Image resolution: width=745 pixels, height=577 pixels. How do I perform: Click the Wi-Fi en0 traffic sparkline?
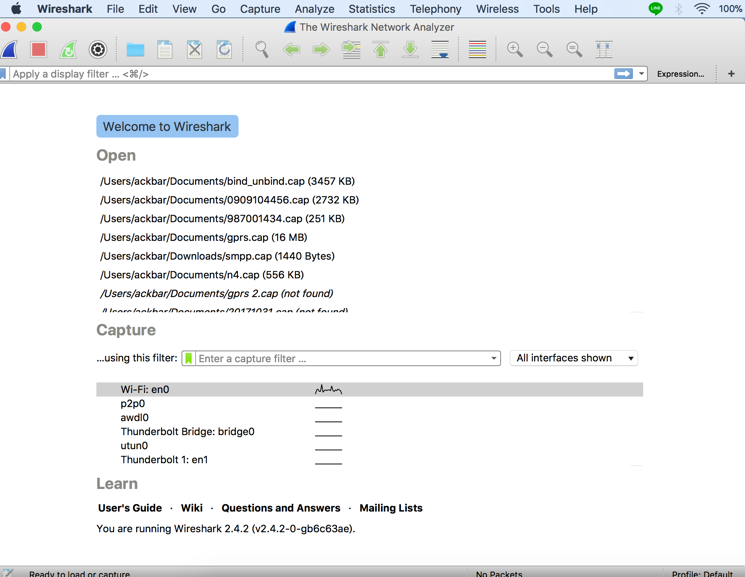pos(328,390)
